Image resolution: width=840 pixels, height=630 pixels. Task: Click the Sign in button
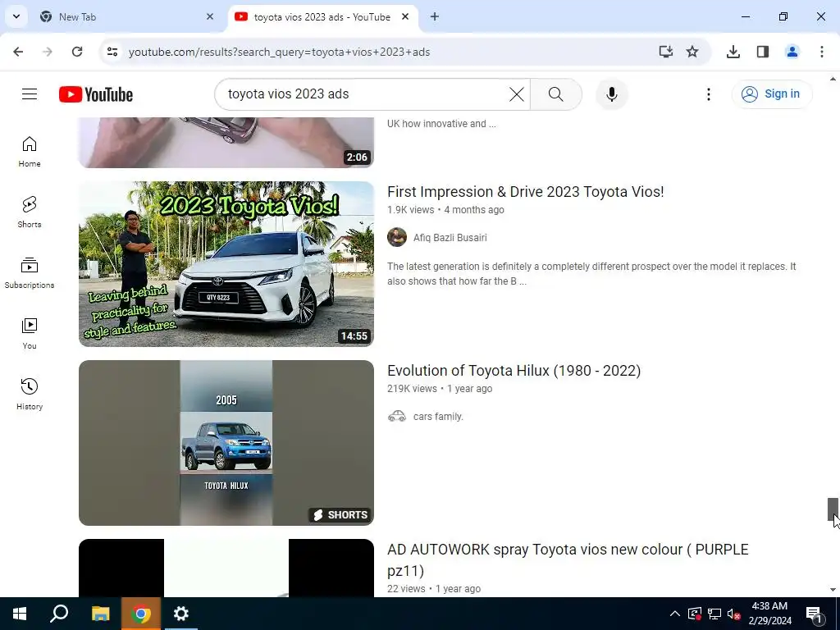click(x=771, y=94)
